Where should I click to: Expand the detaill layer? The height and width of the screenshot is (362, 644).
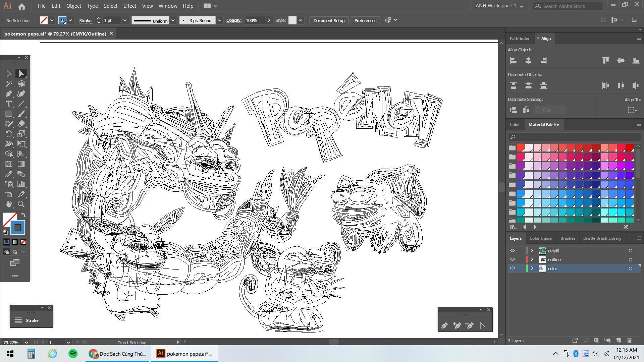pos(532,251)
